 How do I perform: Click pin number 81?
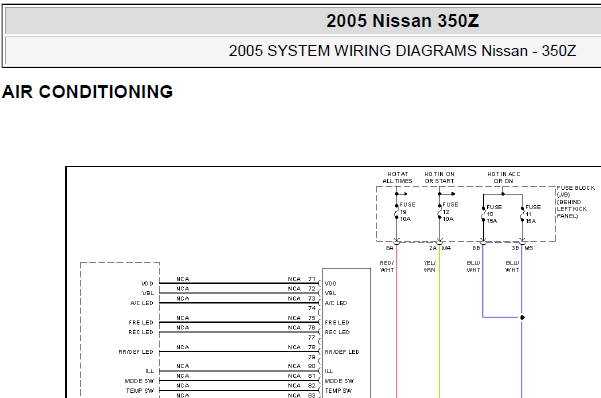click(312, 376)
